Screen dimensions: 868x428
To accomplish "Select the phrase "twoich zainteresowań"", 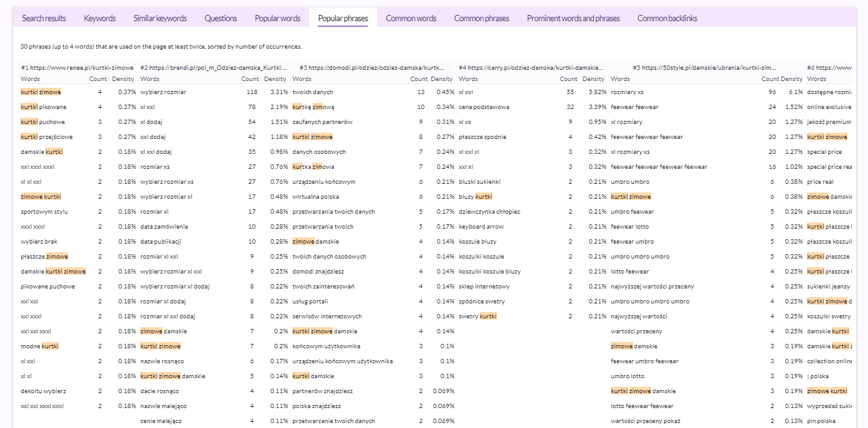I will (x=323, y=287).
